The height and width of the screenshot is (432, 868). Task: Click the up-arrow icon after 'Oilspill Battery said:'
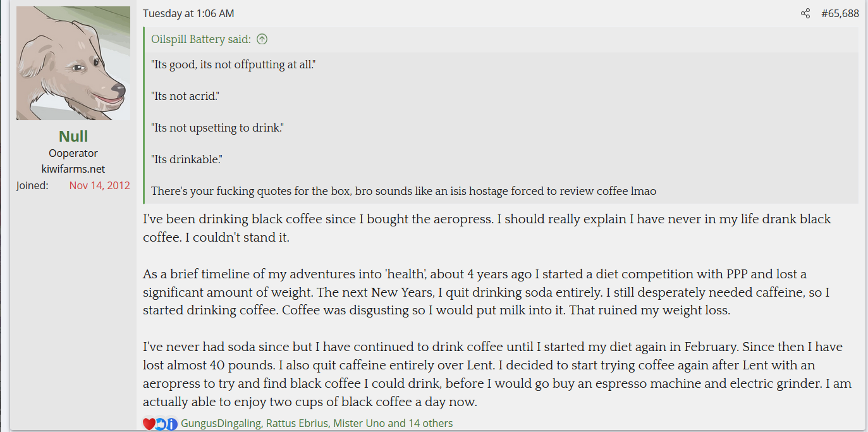coord(262,39)
